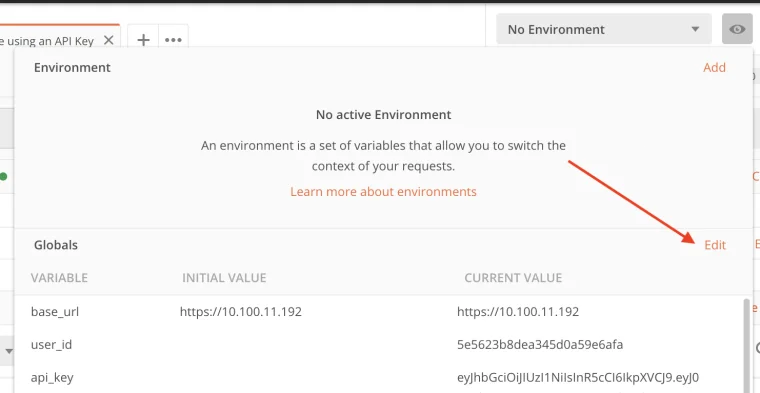The width and height of the screenshot is (760, 393).
Task: Click the small dropdown triangle at left edge
Action: pyautogui.click(x=8, y=350)
